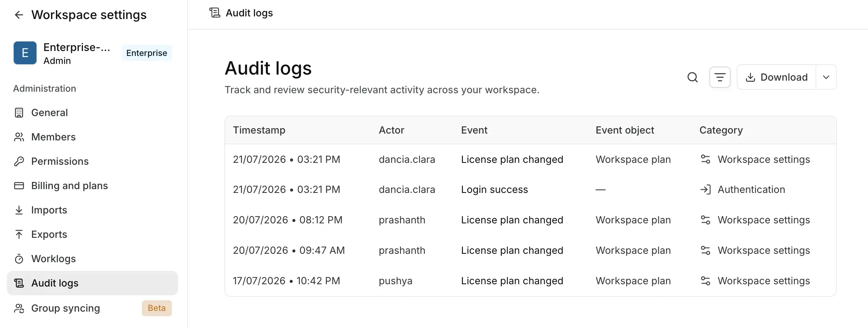Click the General building icon
The height and width of the screenshot is (328, 868).
click(19, 113)
